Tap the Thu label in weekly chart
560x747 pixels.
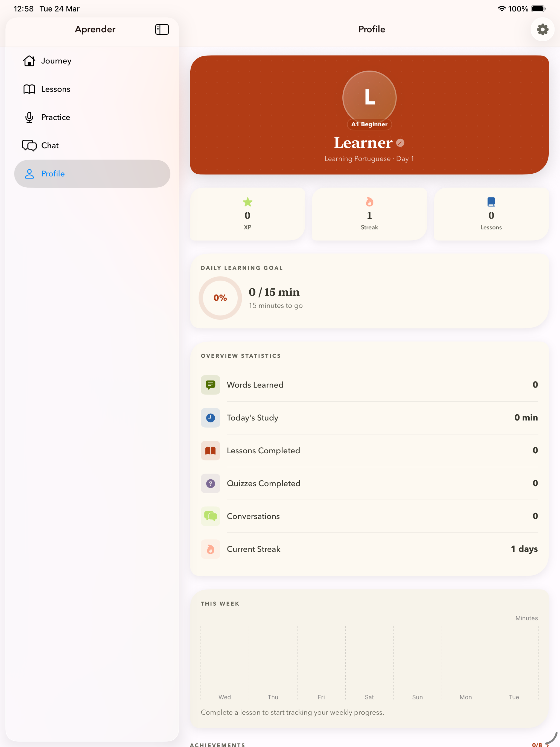273,697
